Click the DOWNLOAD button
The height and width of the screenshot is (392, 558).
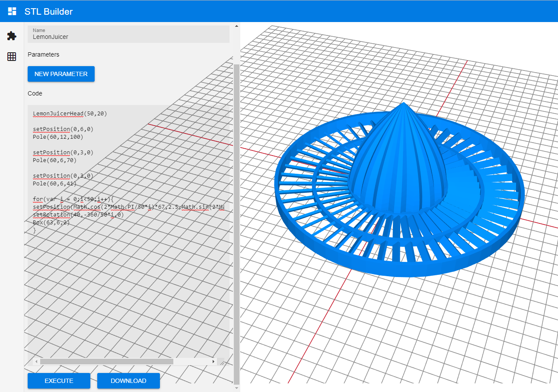(x=128, y=381)
